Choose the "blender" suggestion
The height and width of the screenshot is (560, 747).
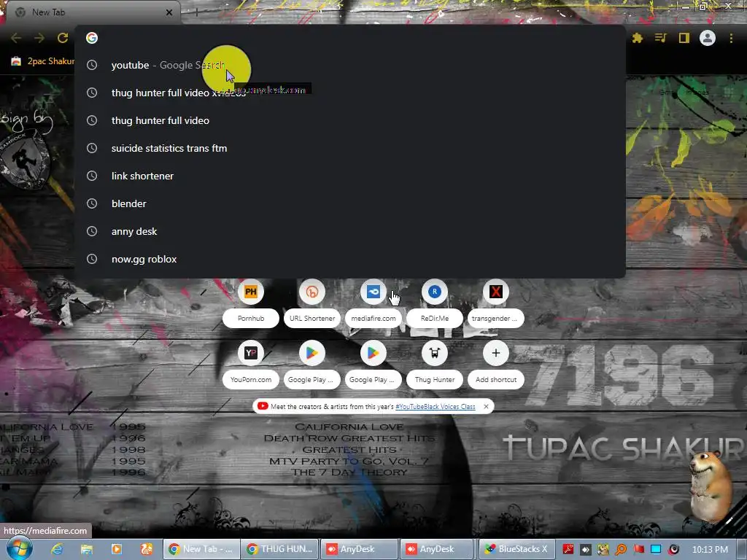(350, 203)
